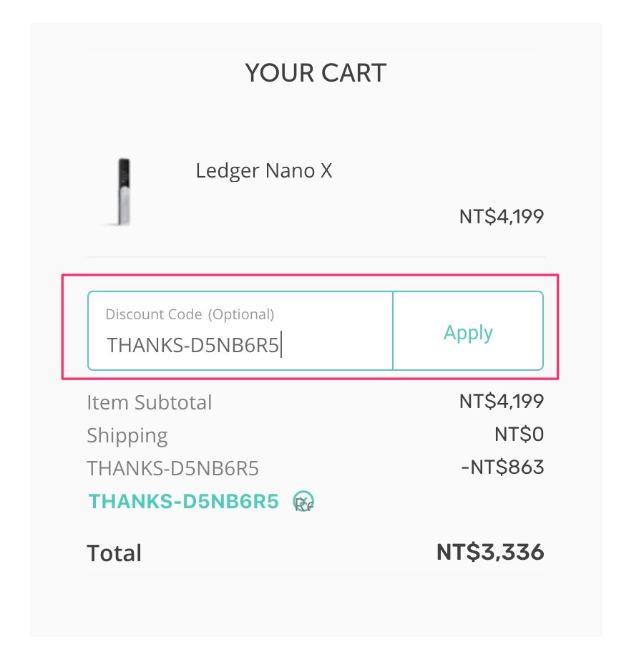Remove the applied THANKS-D5NB6R5 code icon
Image resolution: width=644 pixels, height=660 pixels.
[304, 502]
